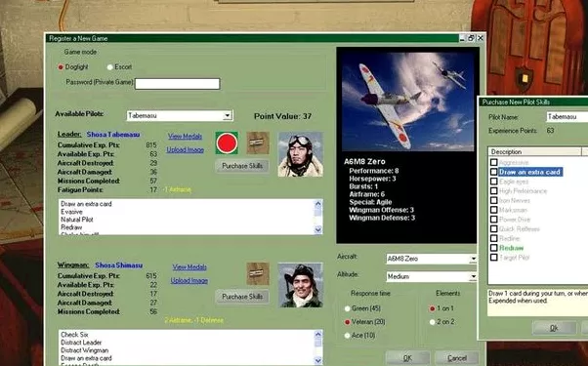588x366 pixels.
Task: Check the Iron Nerves skill checkbox
Action: (494, 200)
